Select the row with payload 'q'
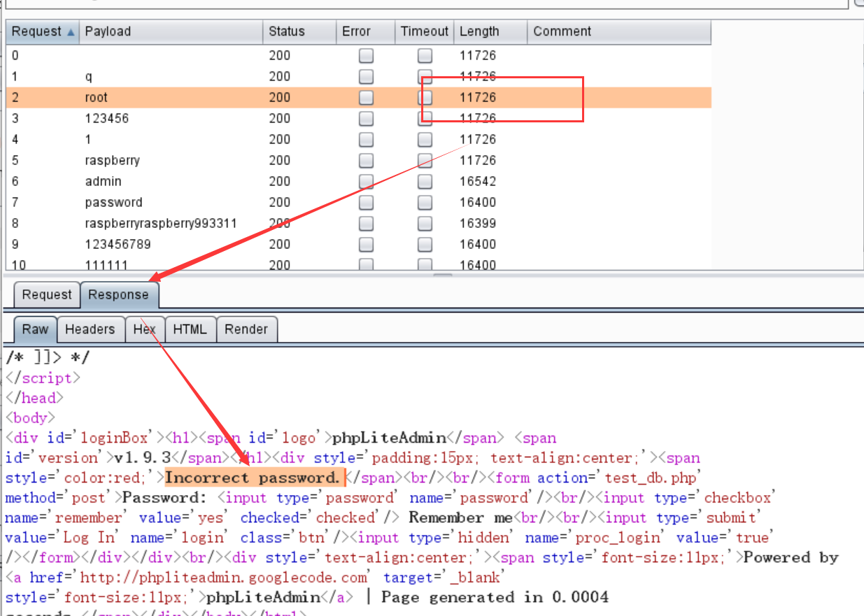864x616 pixels. click(359, 77)
